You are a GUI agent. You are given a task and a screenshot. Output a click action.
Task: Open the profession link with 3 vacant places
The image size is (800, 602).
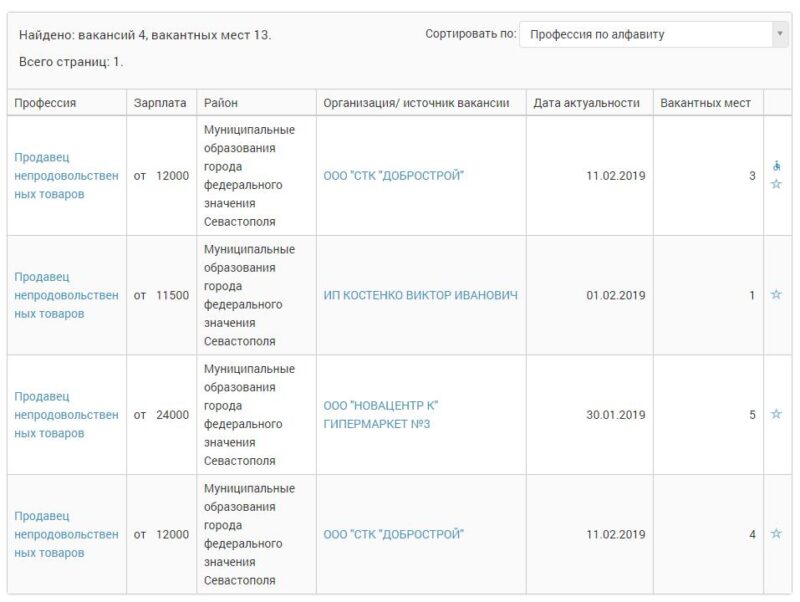click(x=66, y=175)
